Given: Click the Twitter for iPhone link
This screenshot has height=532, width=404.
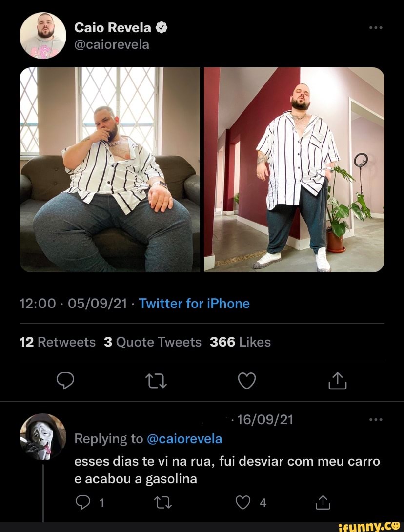Looking at the screenshot, I should coord(194,303).
